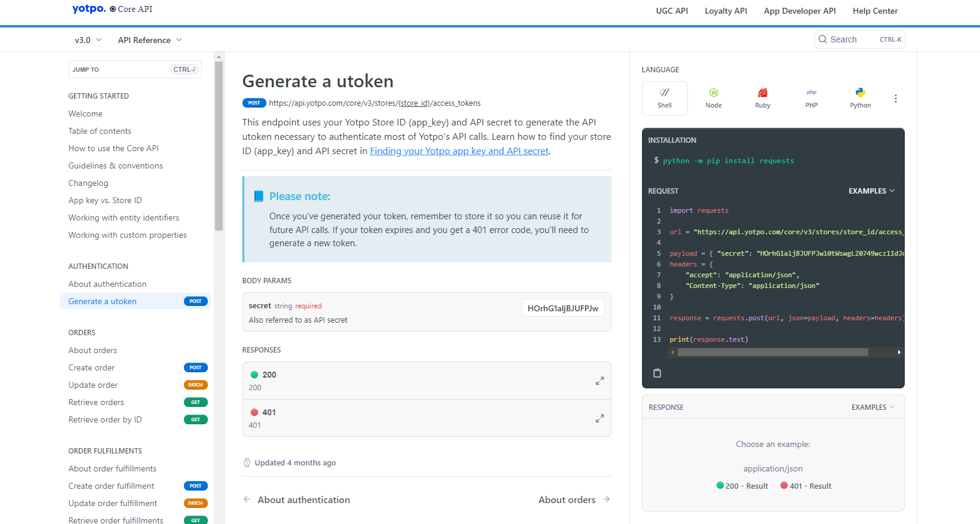Click the GET badge beside Retrieve order by ID
The height and width of the screenshot is (524, 980).
click(x=196, y=419)
